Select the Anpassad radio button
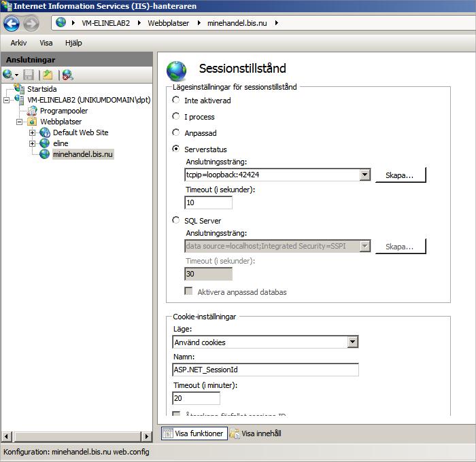The height and width of the screenshot is (462, 476). tap(175, 132)
